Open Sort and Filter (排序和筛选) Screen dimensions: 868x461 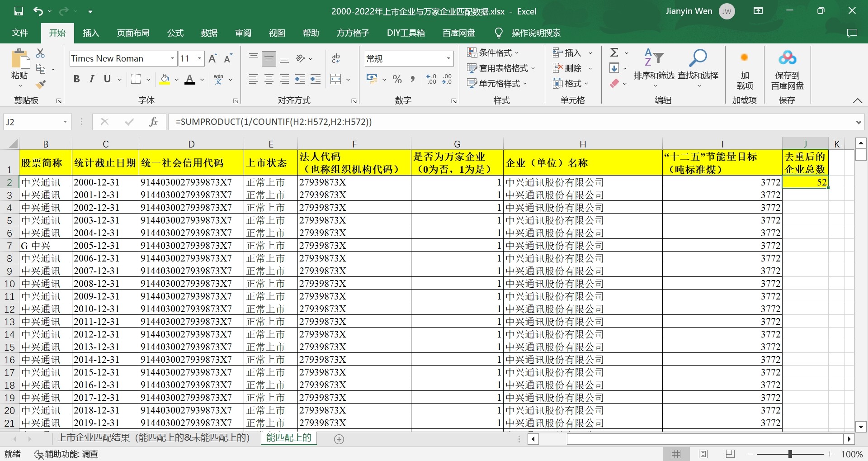(x=654, y=68)
